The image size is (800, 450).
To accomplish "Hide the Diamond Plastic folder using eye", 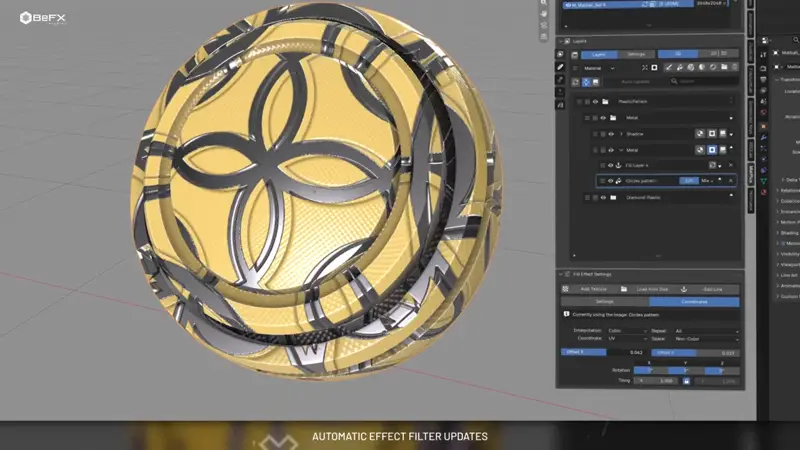I will pos(603,197).
